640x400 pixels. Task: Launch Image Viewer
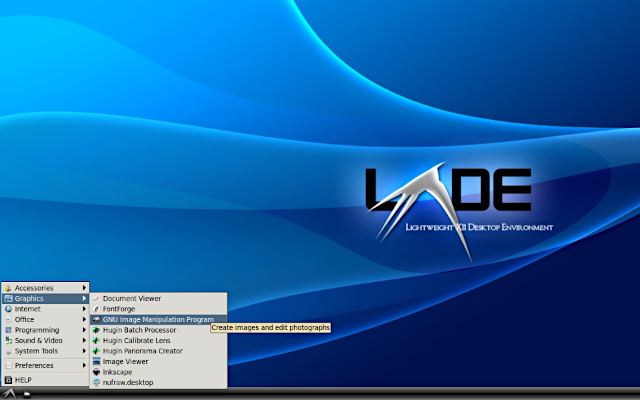pos(158,362)
